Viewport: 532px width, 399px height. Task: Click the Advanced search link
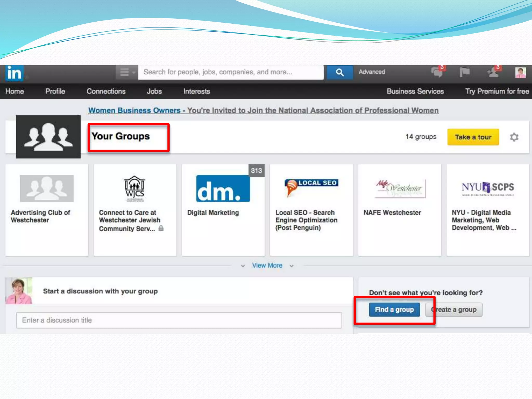tap(372, 72)
